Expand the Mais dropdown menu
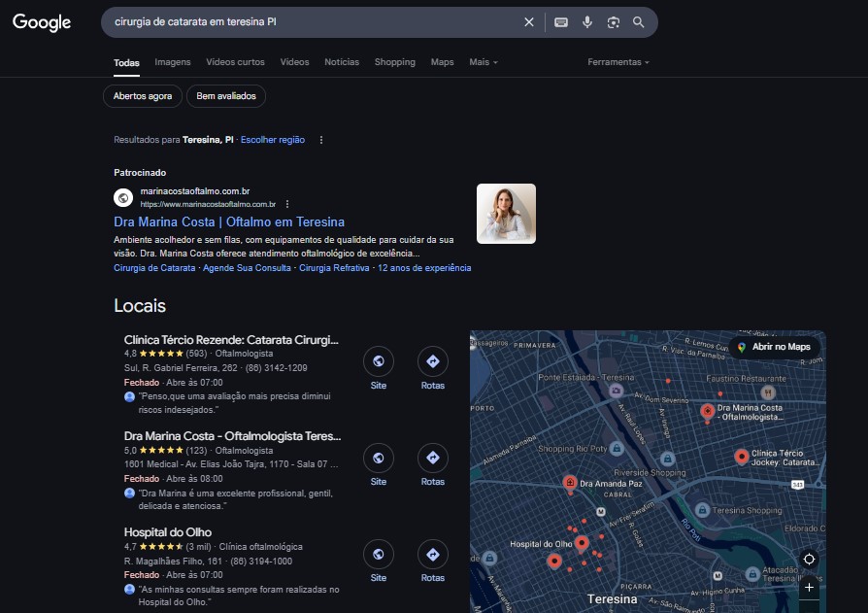This screenshot has width=868, height=613. (x=484, y=62)
